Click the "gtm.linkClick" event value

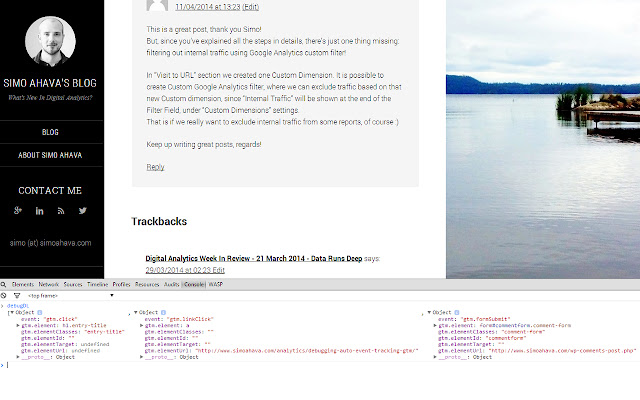click(191, 319)
